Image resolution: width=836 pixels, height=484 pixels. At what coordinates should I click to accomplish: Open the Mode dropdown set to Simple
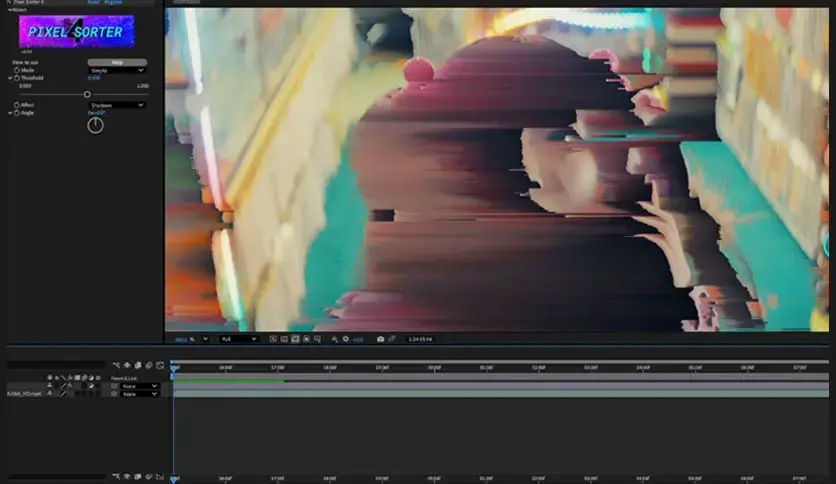tap(117, 70)
